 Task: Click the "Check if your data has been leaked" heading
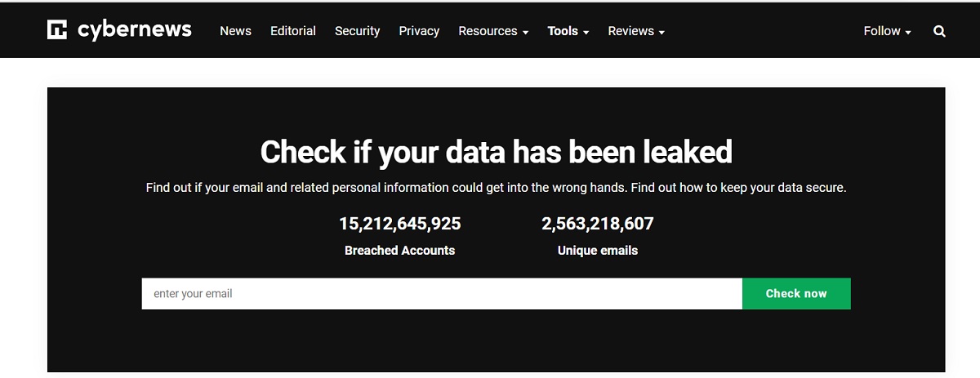click(496, 152)
